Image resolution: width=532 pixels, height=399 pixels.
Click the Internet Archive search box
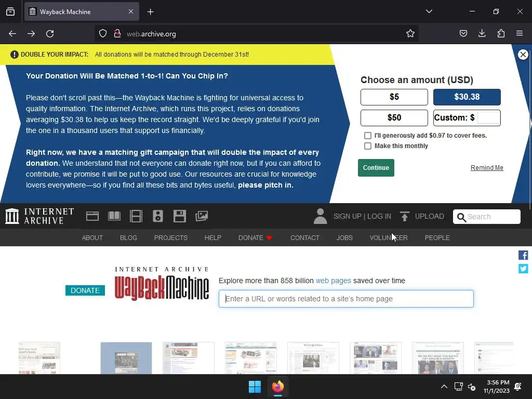[486, 217]
